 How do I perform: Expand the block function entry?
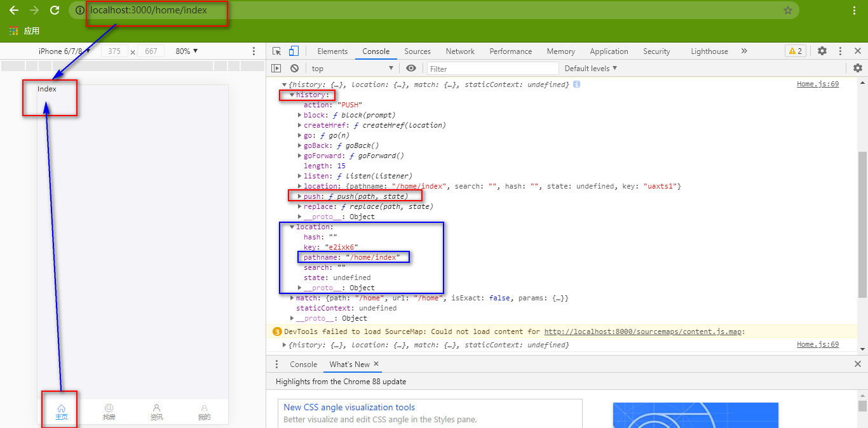300,115
